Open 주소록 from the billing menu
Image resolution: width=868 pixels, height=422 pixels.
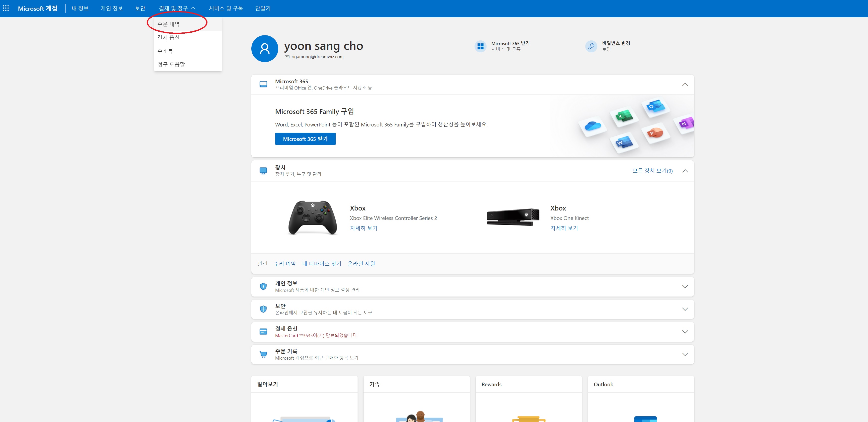[188, 51]
